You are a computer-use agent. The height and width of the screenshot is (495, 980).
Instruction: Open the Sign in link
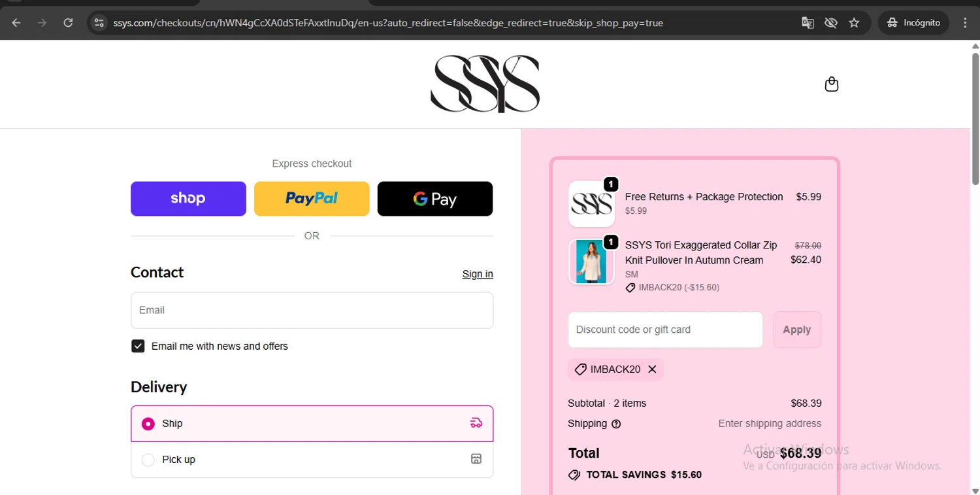pyautogui.click(x=478, y=274)
